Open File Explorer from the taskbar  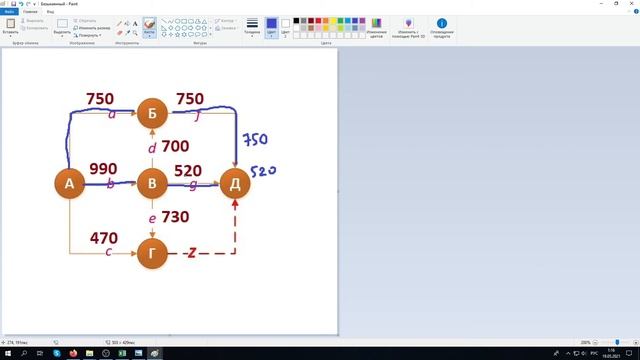(89, 353)
